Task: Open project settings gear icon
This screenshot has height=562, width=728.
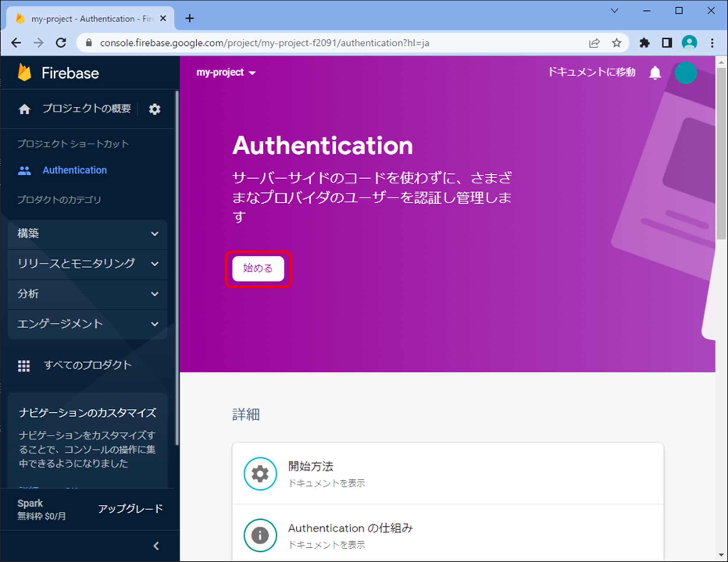Action: coord(154,109)
